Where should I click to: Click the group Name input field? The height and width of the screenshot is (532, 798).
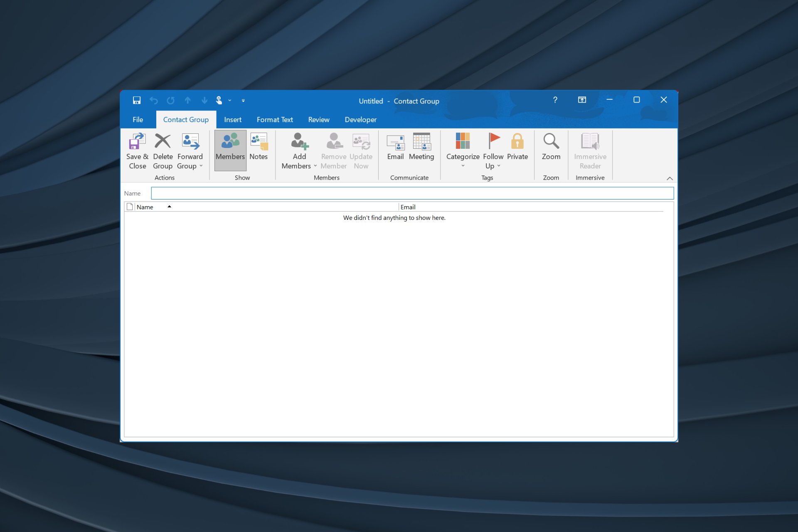[x=412, y=193]
